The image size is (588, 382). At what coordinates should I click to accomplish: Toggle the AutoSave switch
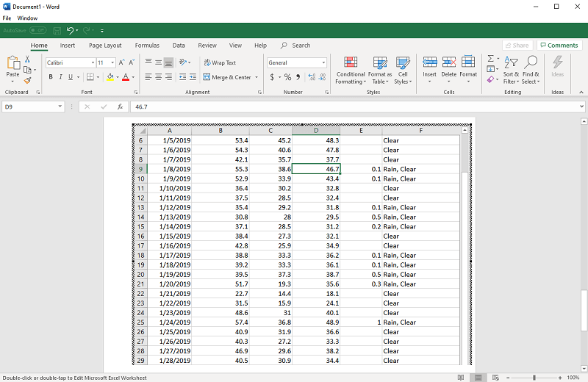37,30
